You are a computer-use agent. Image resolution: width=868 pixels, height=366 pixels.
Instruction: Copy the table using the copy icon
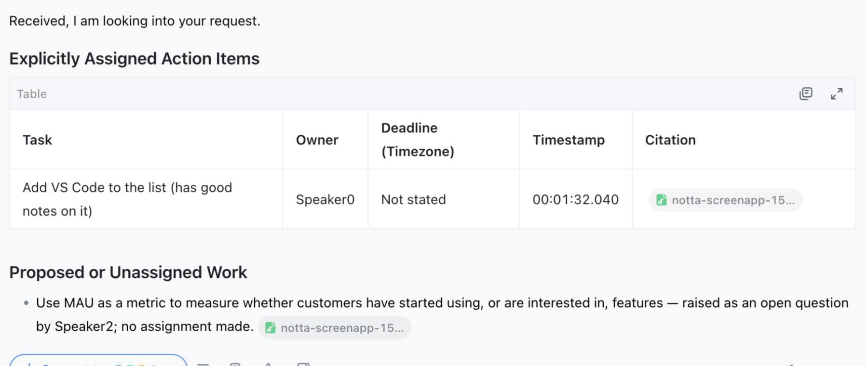(805, 93)
